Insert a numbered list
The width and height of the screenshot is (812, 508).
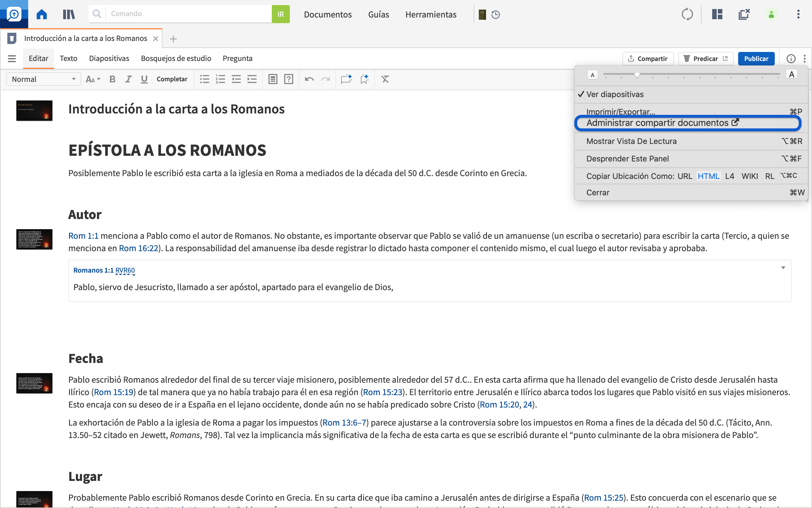coord(220,79)
